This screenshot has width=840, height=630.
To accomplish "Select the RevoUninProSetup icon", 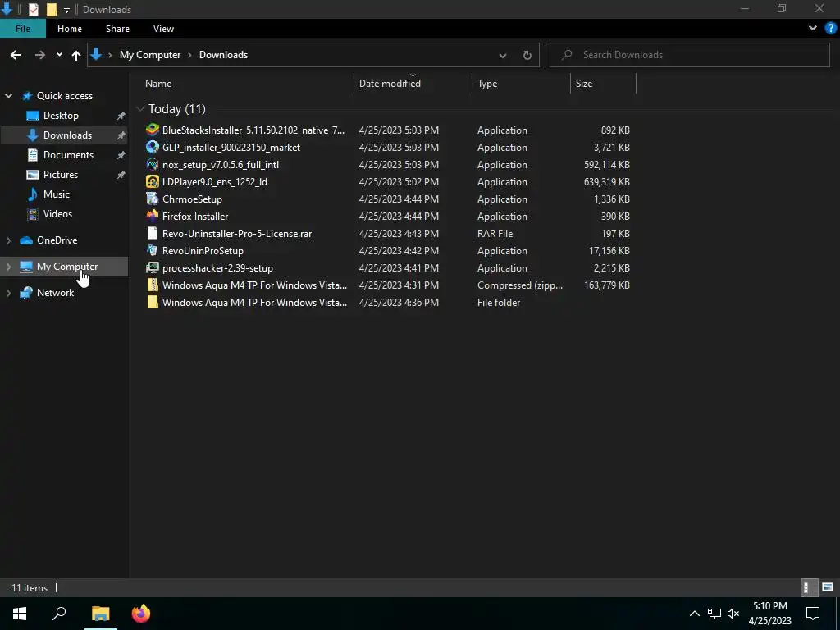I will 153,250.
